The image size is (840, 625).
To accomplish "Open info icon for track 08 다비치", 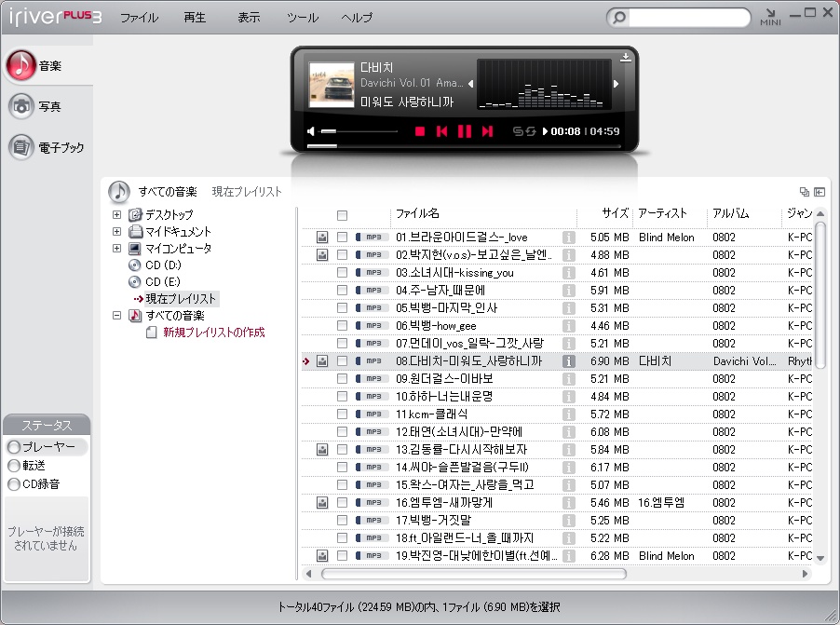I will pos(568,360).
